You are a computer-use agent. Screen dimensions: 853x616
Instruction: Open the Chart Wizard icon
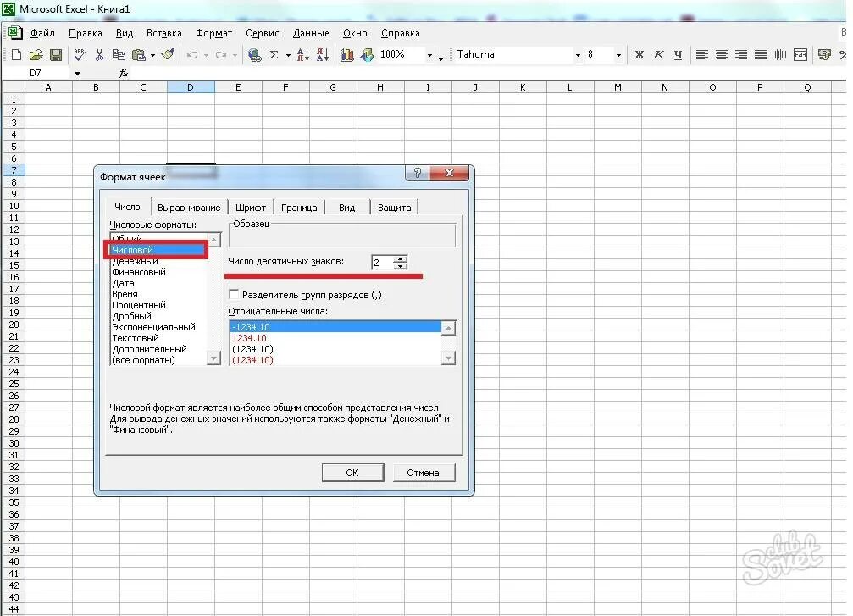[x=347, y=54]
